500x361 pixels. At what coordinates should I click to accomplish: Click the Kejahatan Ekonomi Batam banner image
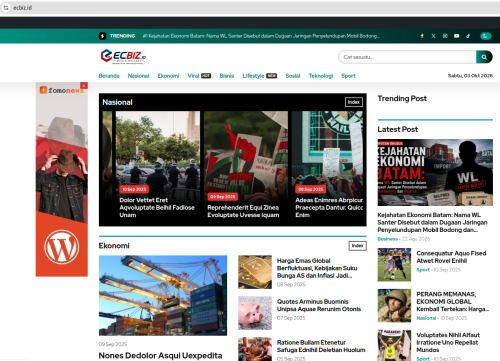coord(435,172)
